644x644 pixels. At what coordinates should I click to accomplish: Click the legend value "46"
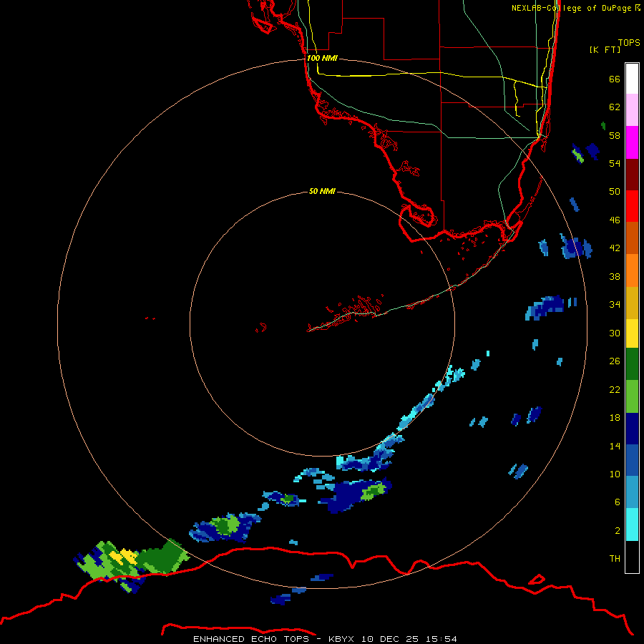click(x=615, y=220)
